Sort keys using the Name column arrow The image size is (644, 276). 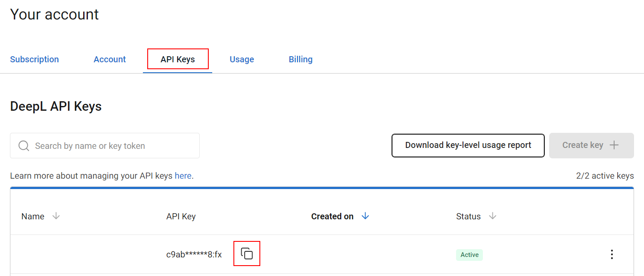click(x=56, y=216)
